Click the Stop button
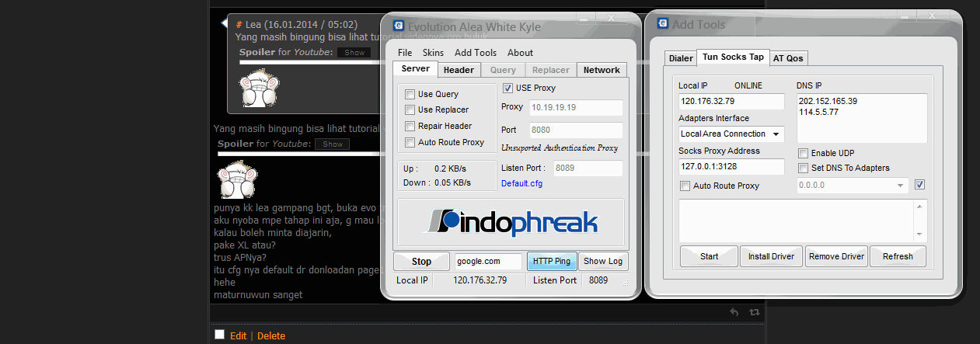The height and width of the screenshot is (344, 980). (421, 262)
